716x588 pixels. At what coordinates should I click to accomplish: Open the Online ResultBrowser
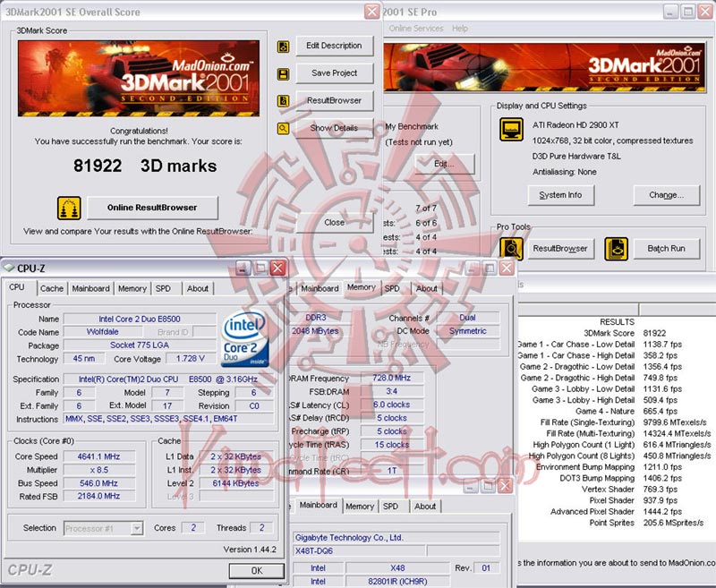pyautogui.click(x=152, y=208)
